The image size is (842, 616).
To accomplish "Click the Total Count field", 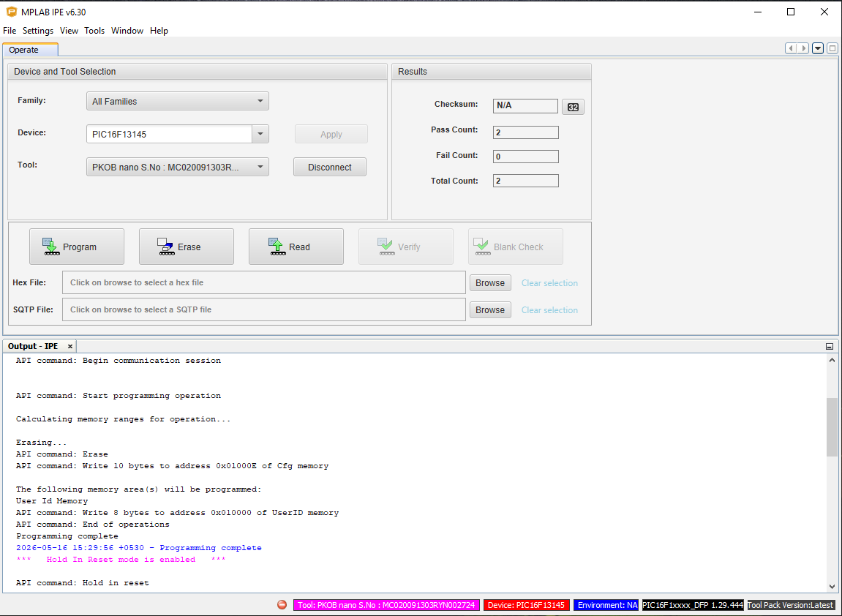I will coord(526,181).
